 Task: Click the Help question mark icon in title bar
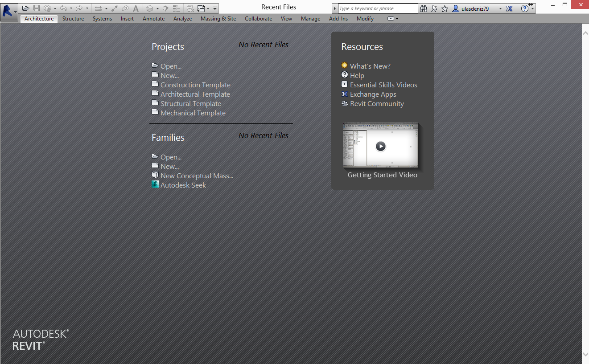coord(525,8)
